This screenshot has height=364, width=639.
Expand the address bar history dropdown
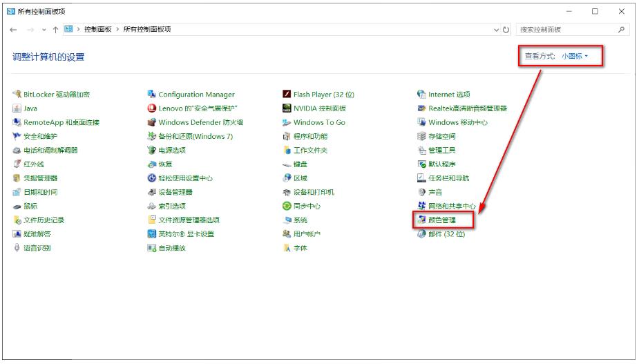[x=496, y=30]
